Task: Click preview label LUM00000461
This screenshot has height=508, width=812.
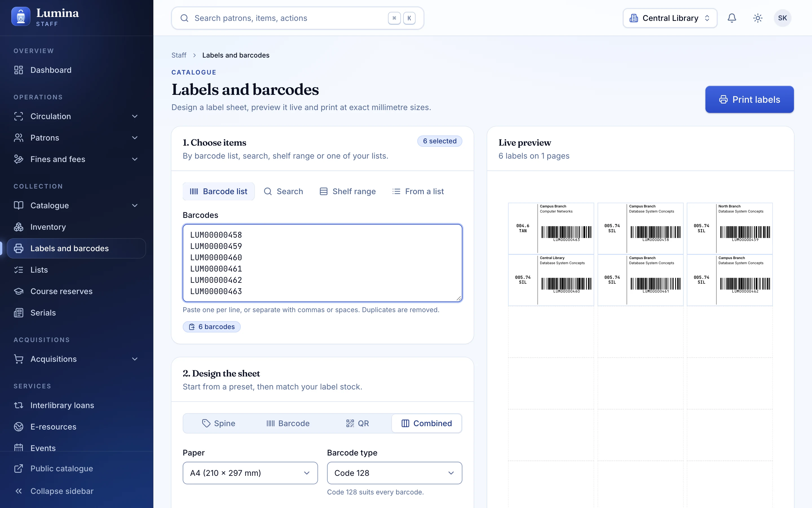Action: [640, 280]
